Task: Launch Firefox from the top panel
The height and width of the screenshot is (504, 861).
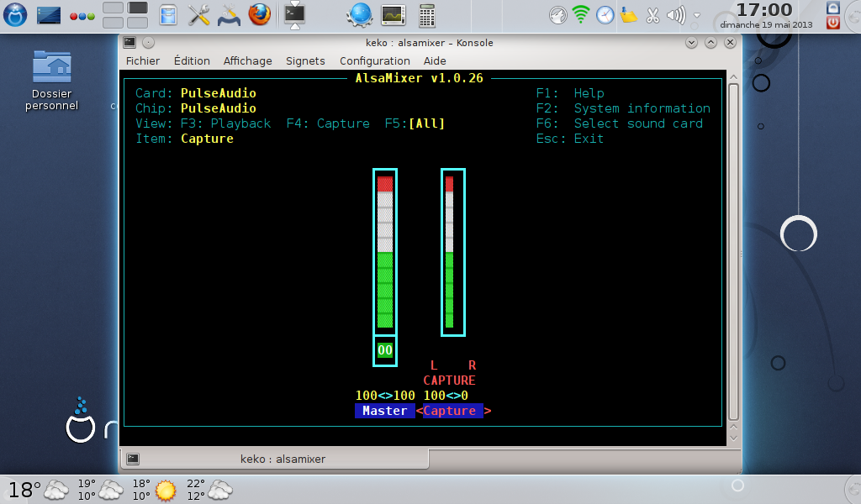Action: click(x=259, y=14)
